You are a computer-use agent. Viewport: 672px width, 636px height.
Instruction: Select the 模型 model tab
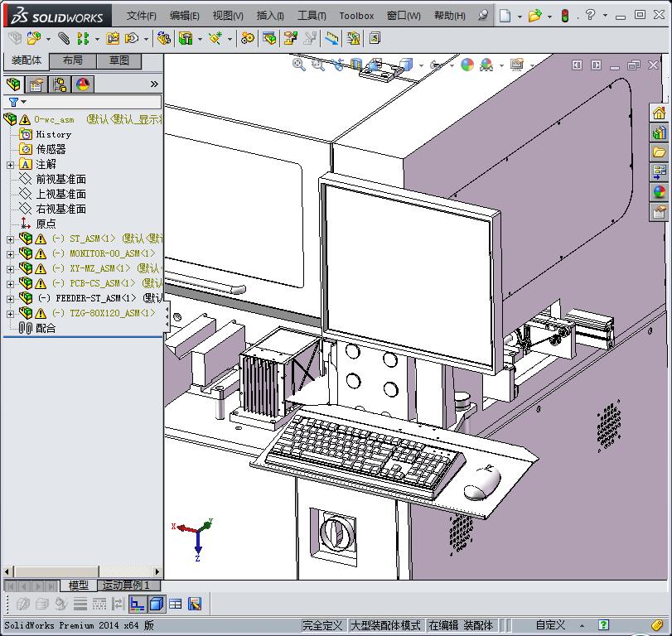point(79,585)
